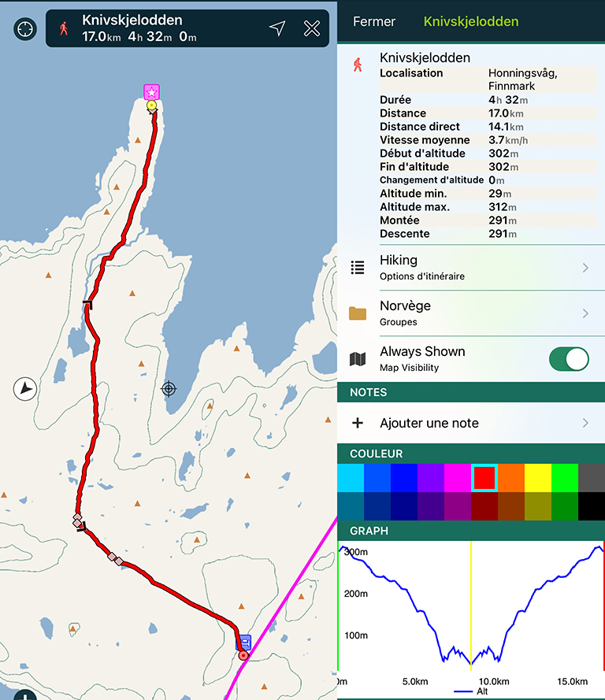Tap Fermer to close the panel
This screenshot has width=605, height=700.
[374, 21]
